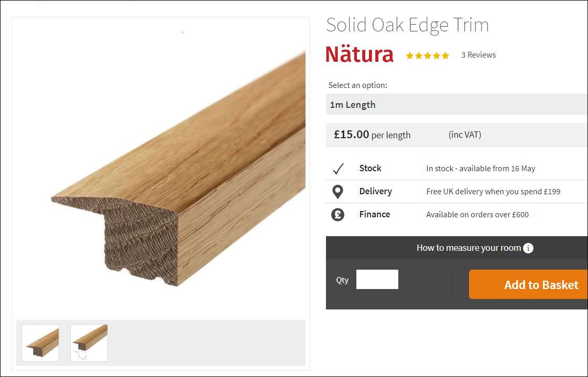Click the finance pound-sign icon

click(338, 215)
